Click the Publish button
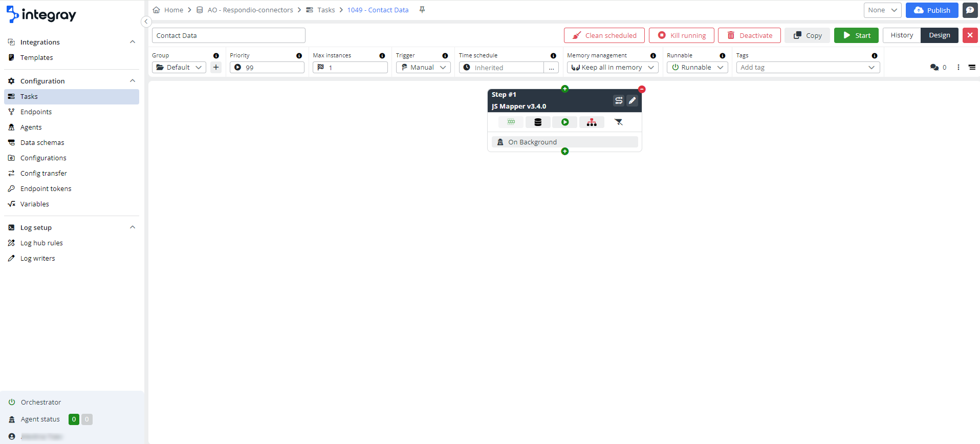This screenshot has width=980, height=444. click(x=932, y=10)
